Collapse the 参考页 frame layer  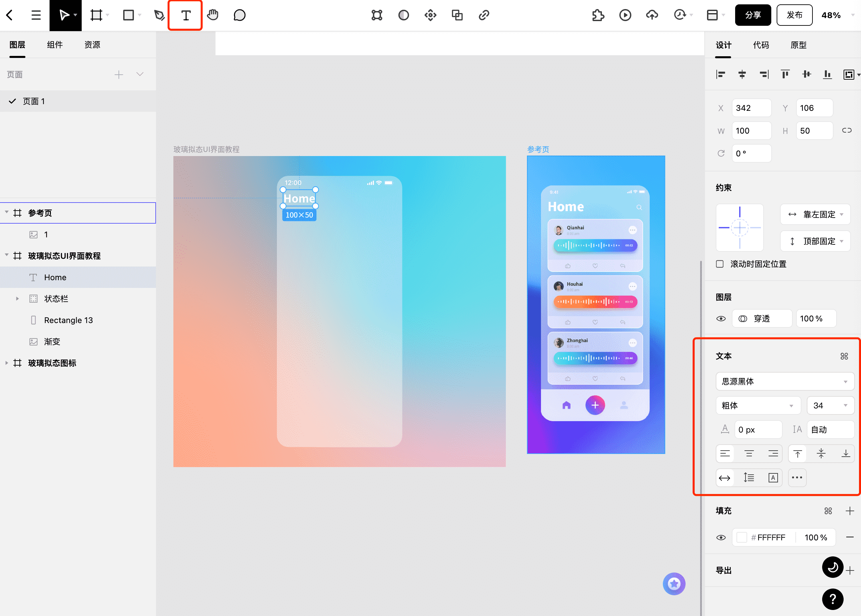pyautogui.click(x=6, y=212)
